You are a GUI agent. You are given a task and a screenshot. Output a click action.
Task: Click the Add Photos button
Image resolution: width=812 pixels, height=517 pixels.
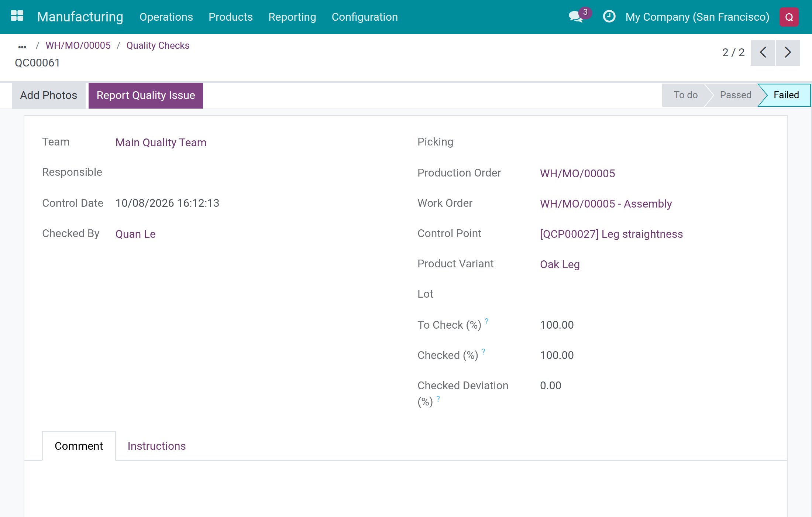(x=48, y=95)
